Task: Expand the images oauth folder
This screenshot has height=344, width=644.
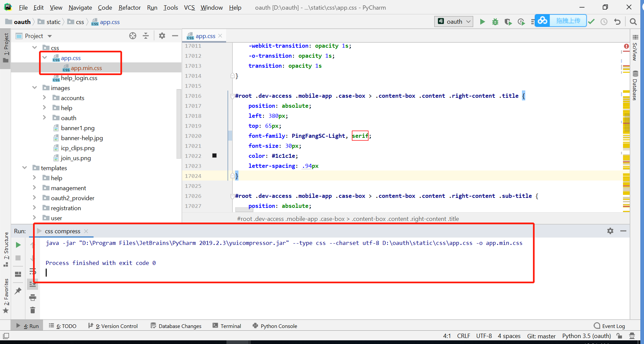Action: pos(44,118)
